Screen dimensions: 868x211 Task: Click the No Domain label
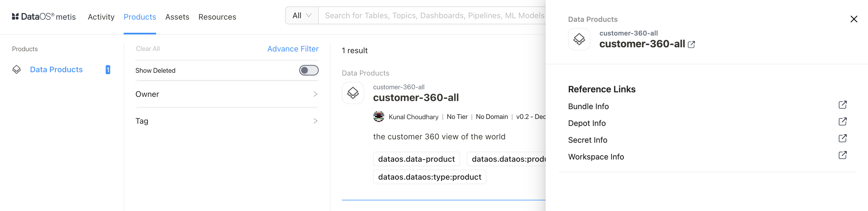pyautogui.click(x=492, y=117)
